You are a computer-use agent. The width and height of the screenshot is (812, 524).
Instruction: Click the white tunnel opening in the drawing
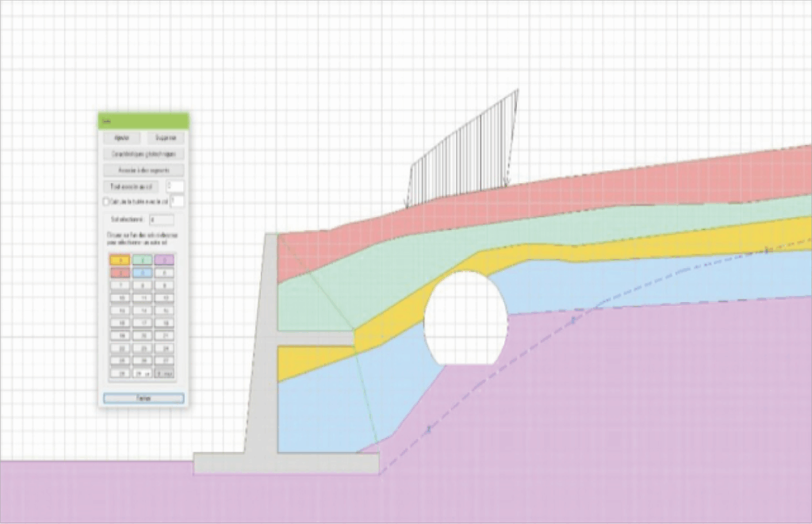(465, 319)
